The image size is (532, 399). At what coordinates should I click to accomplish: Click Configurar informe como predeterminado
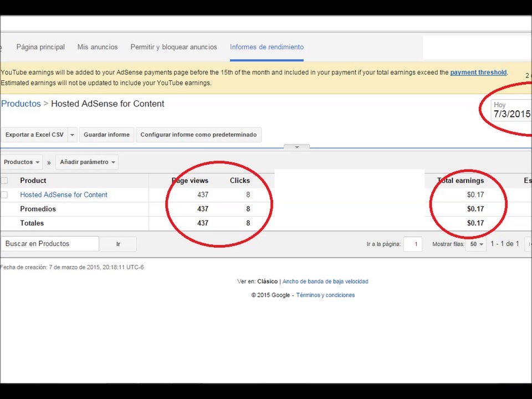198,135
